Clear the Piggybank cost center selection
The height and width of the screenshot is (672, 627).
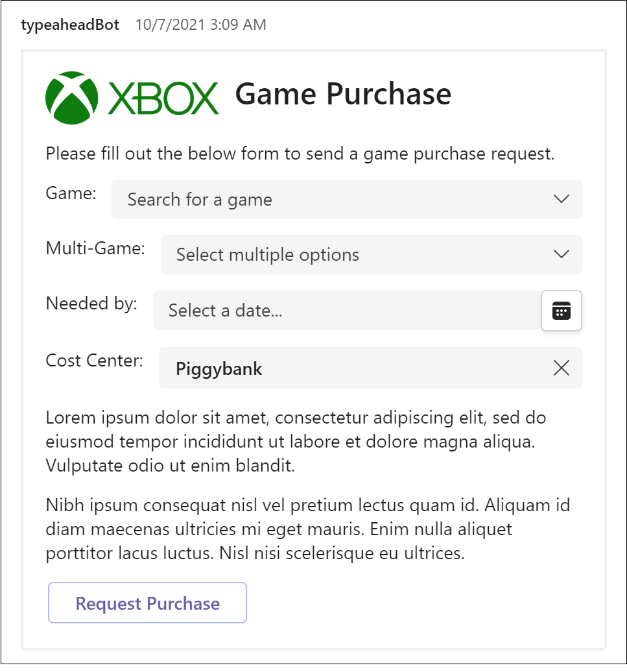561,368
